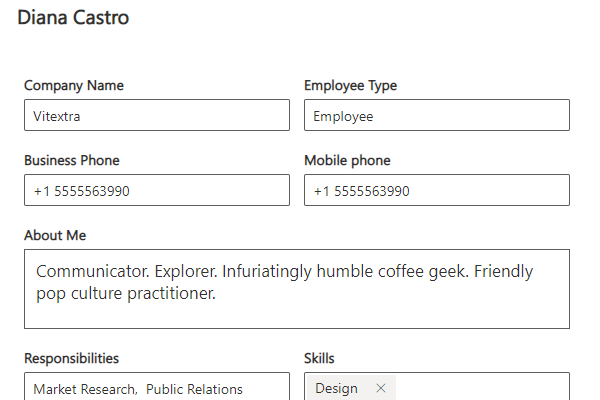Screen dimensions: 600x400
Task: Select the Mobile phone input field
Action: 437,190
